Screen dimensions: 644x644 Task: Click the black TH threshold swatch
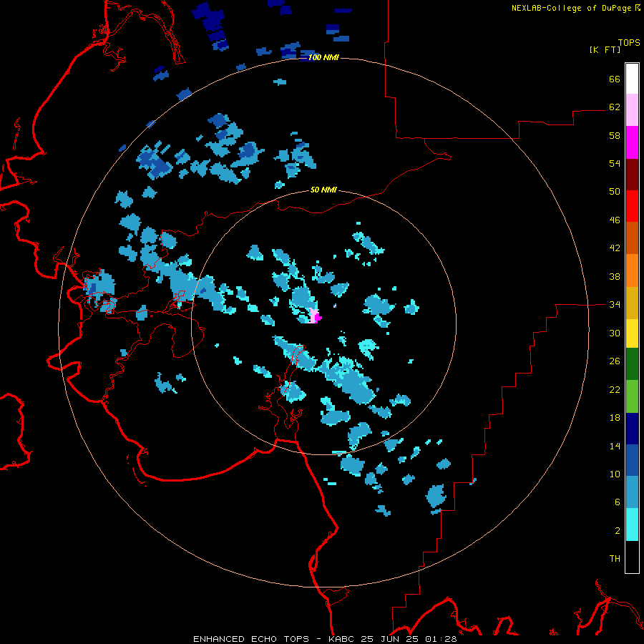[x=632, y=557]
